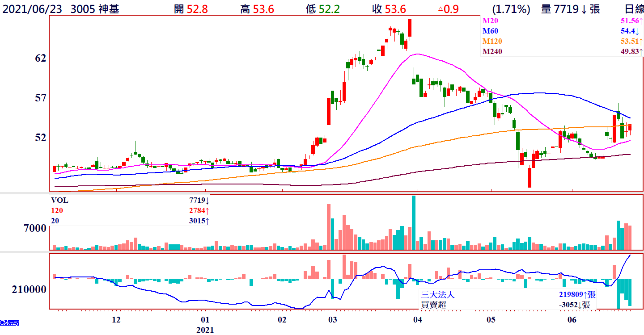Click the VOL label in volume panel

click(x=59, y=201)
